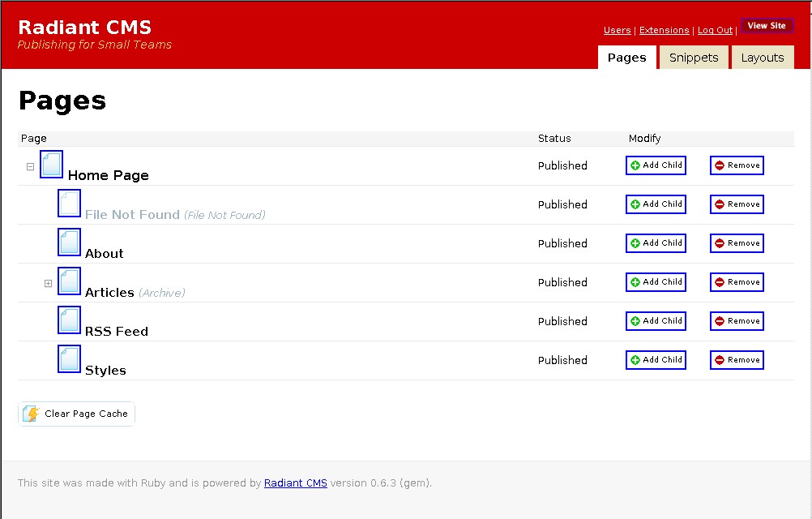812x519 pixels.
Task: Click the Page column header
Action: coord(34,139)
